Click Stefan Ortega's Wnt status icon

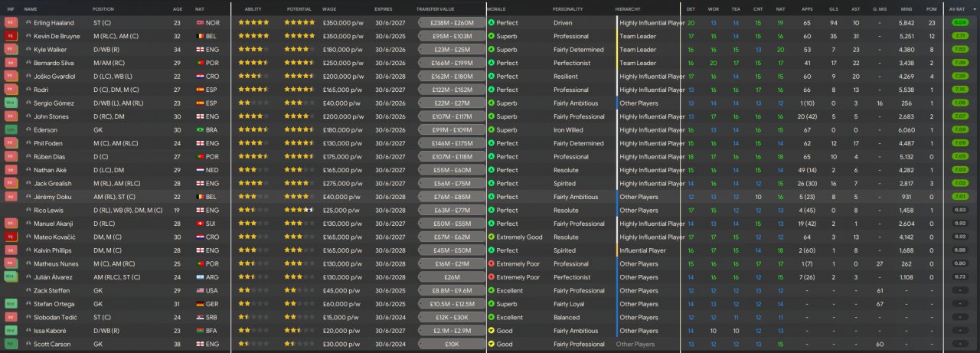(x=11, y=304)
